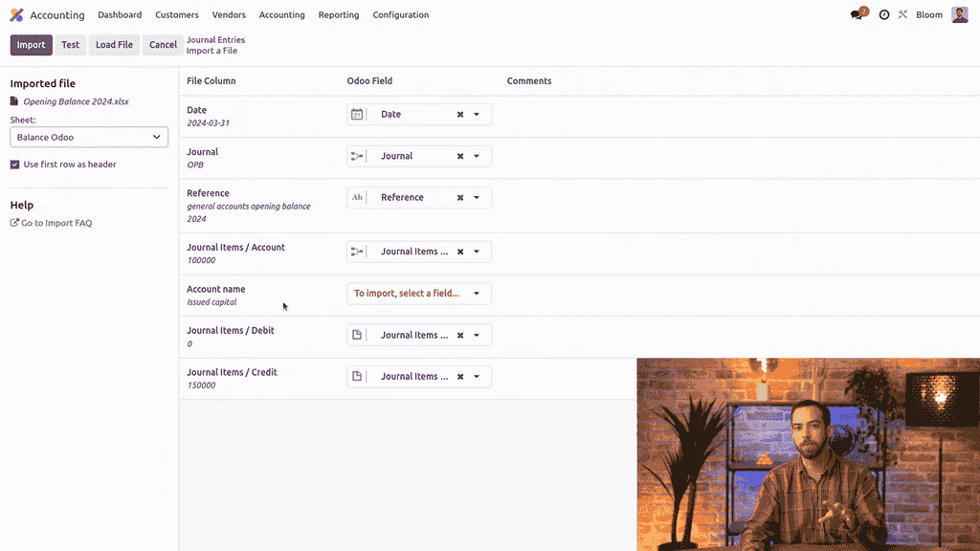This screenshot has width=980, height=551.
Task: Follow the Go to Import FAQ link
Action: tap(56, 223)
